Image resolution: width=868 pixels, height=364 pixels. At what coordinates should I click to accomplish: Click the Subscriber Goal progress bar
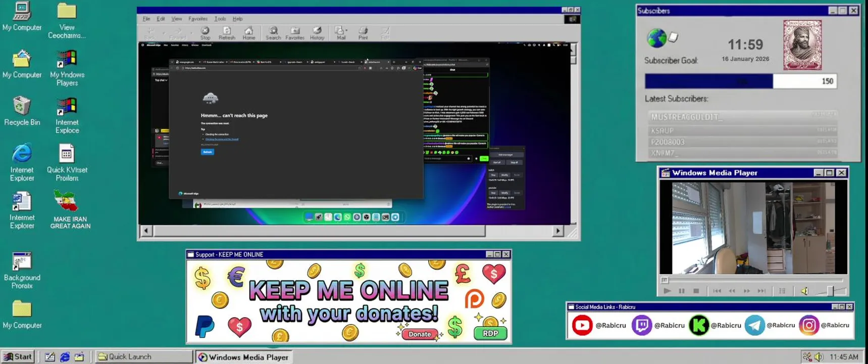(741, 81)
